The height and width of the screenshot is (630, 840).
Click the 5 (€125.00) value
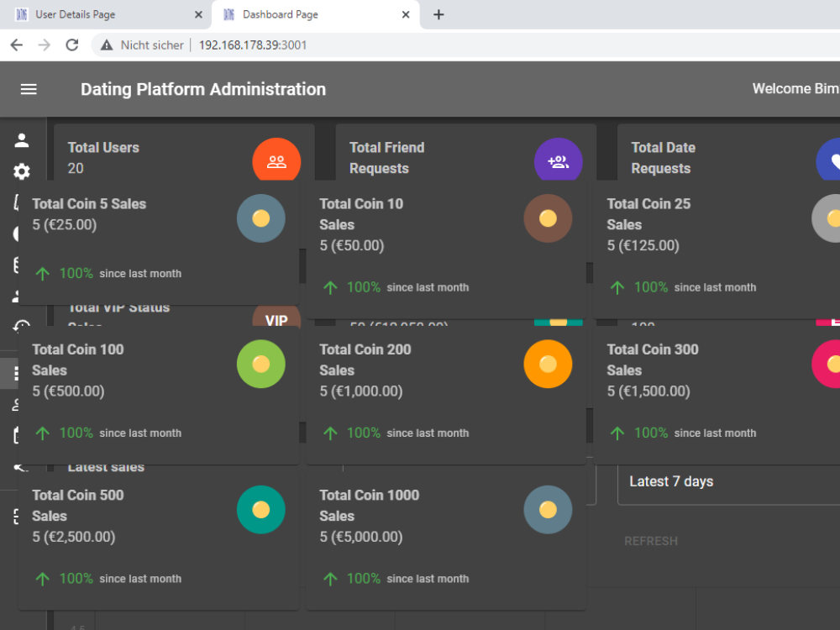tap(643, 245)
